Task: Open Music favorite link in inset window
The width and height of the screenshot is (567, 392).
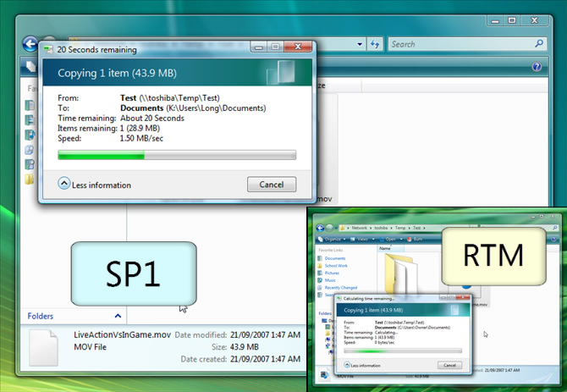Action: pos(330,280)
